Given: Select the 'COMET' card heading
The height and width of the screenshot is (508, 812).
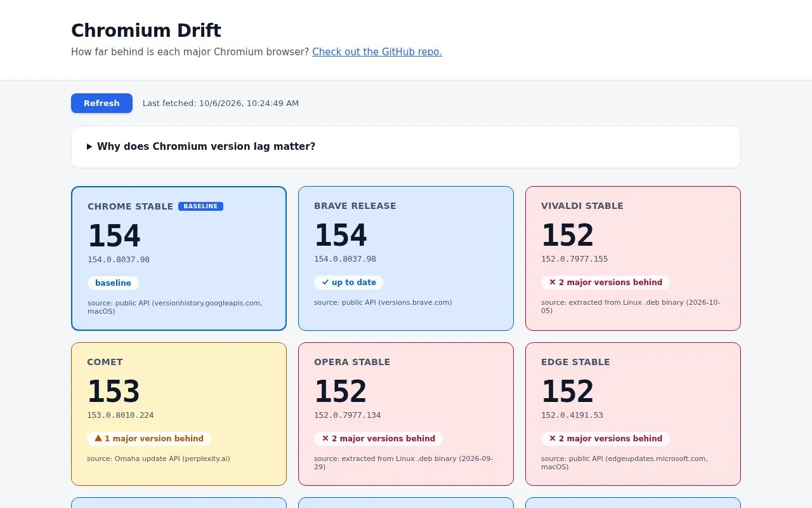Looking at the screenshot, I should click(105, 362).
